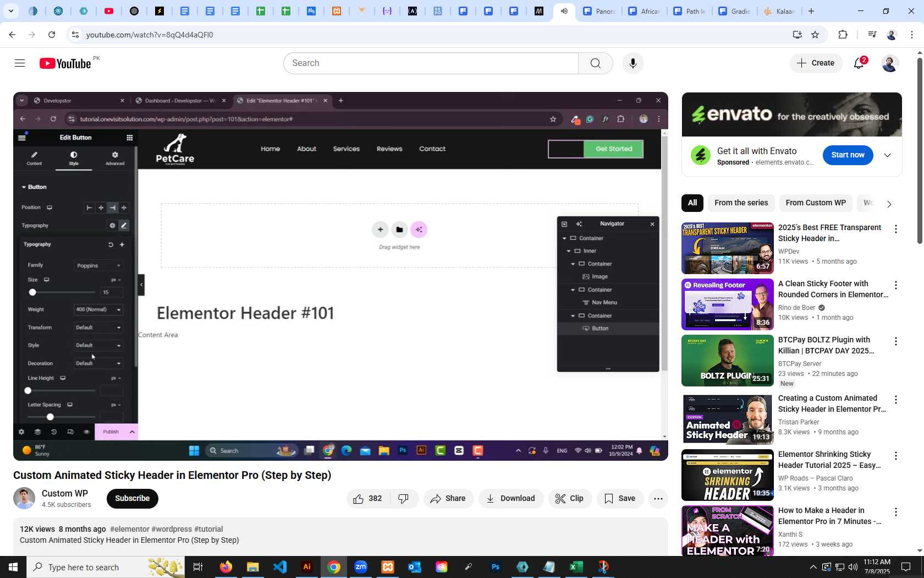Open the BOLTZ Plugin video thumbnail
924x578 pixels.
pos(728,361)
